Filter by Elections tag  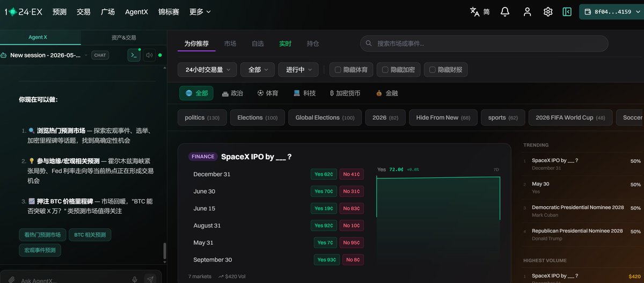pos(258,118)
